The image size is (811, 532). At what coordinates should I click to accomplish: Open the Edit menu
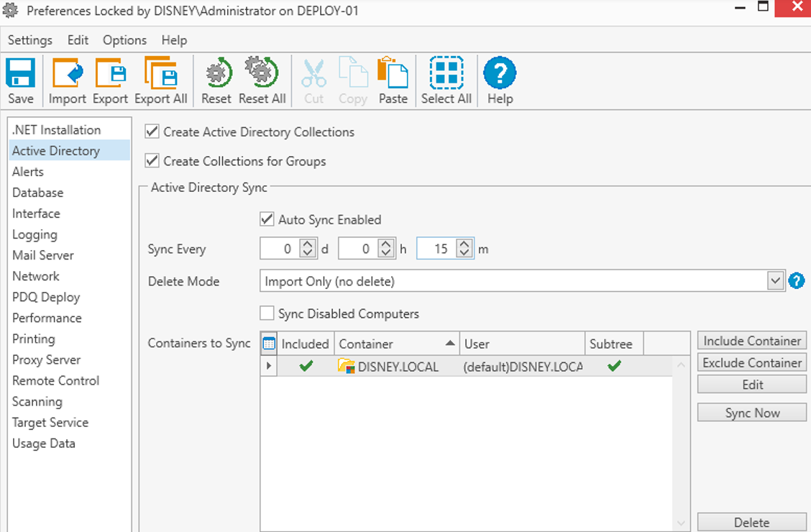78,40
